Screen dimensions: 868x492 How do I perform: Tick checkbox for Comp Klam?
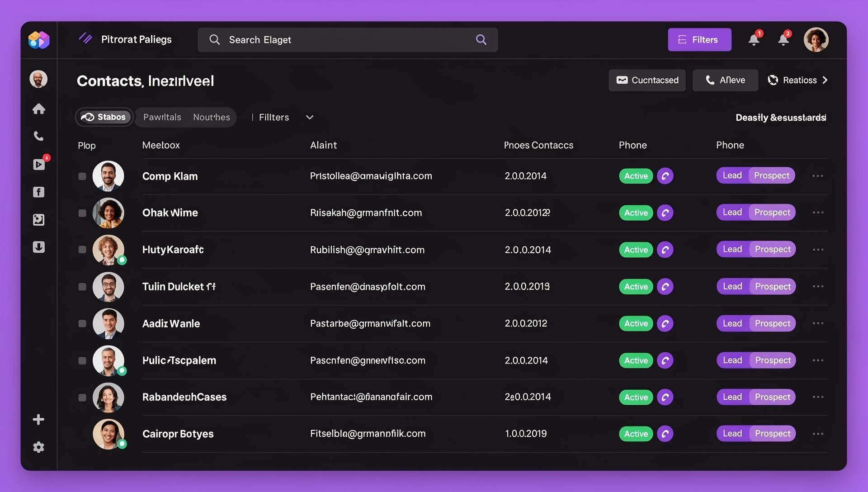[82, 176]
